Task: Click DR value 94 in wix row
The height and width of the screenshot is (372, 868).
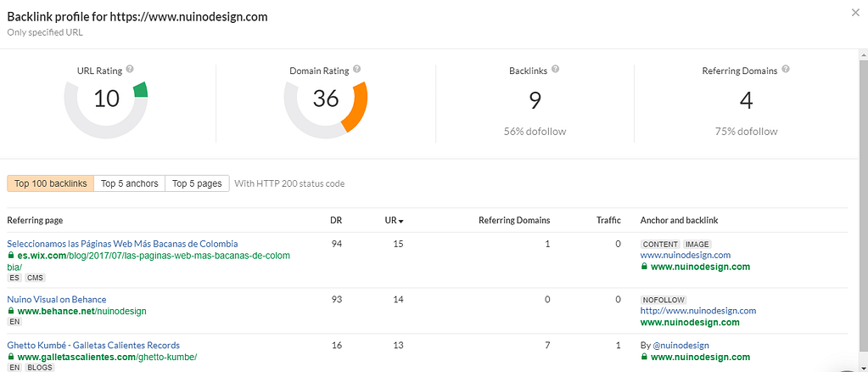Action: click(x=336, y=244)
